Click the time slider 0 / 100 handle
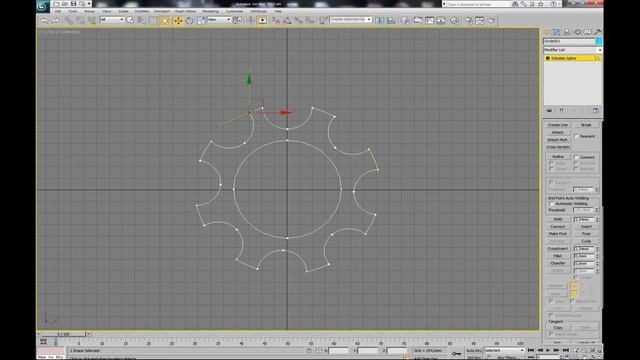 [62, 334]
